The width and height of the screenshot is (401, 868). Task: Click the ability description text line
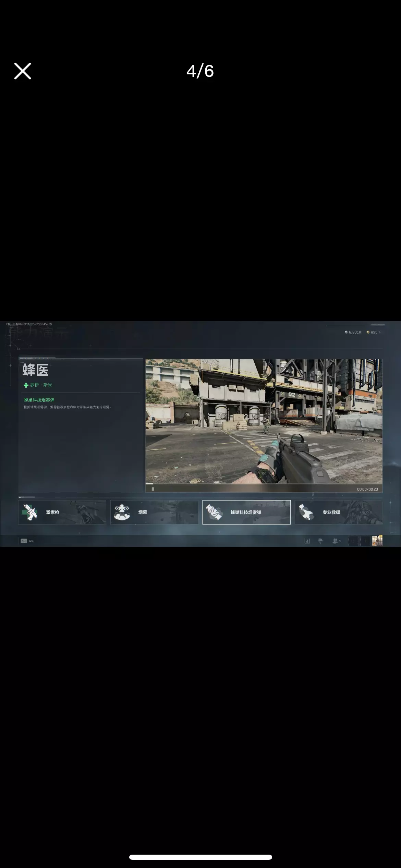(x=68, y=407)
